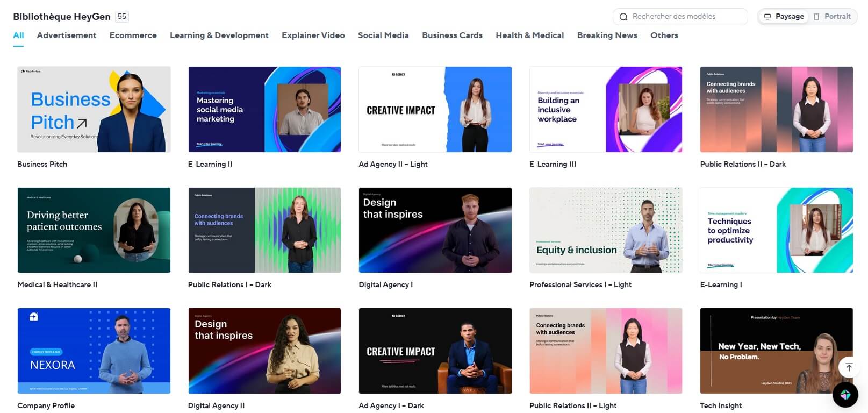Click the portrait phone icon beside Portrait

click(x=816, y=17)
